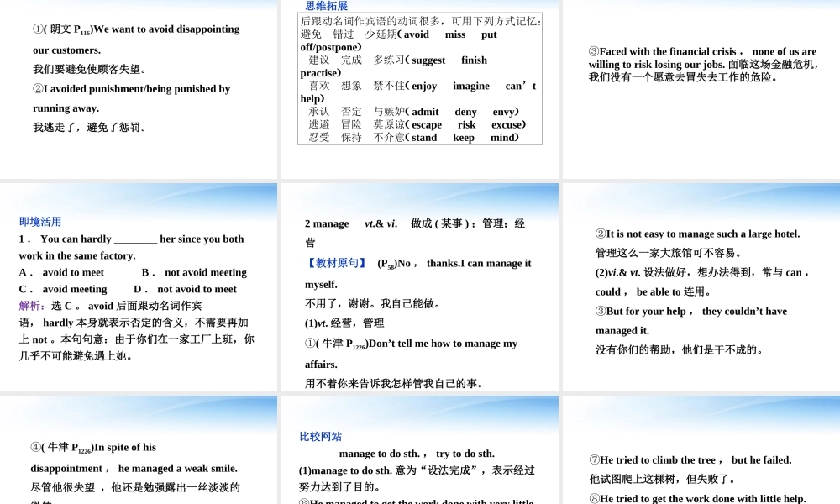Click the text '不用了，谢谢。我自己能做。'
This screenshot has width=840, height=504.
375,304
